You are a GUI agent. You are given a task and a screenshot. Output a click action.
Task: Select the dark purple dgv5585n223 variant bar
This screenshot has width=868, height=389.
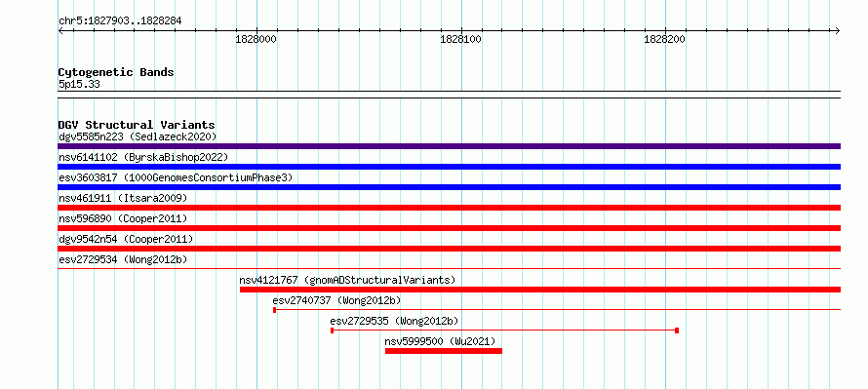449,146
